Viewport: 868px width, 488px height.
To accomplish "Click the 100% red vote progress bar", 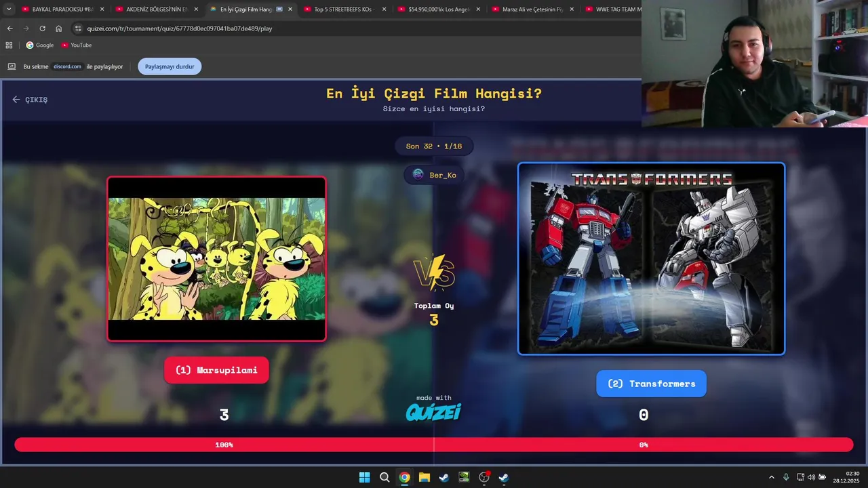I will 224,445.
